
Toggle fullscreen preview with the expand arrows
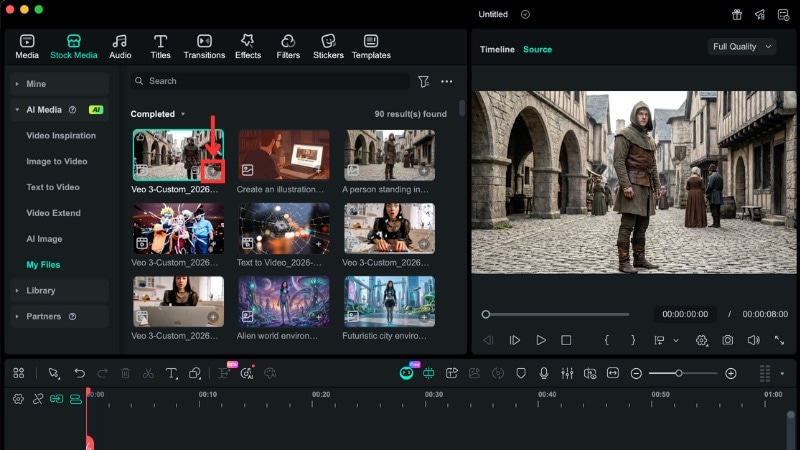click(x=779, y=341)
